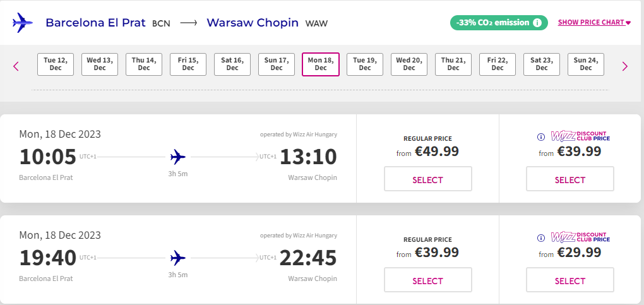
Task: Select regular price €49.99 for 10:05 flight
Action: (428, 179)
